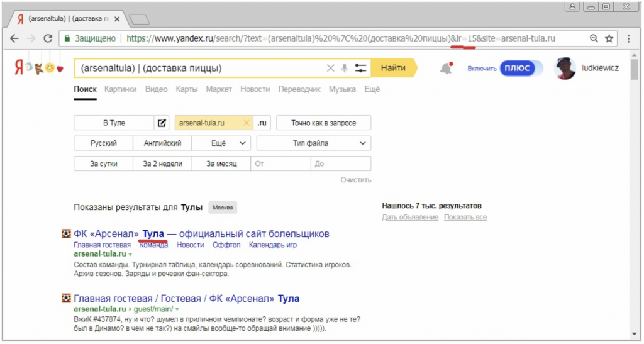Screen dimensions: 644x344
Task: Clear the search query with X icon
Action: click(330, 68)
